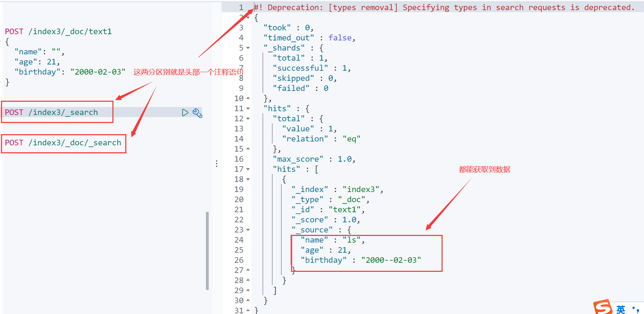Viewport: 644px width, 314px height.
Task: Click line number 26 in the gutter
Action: point(239,260)
